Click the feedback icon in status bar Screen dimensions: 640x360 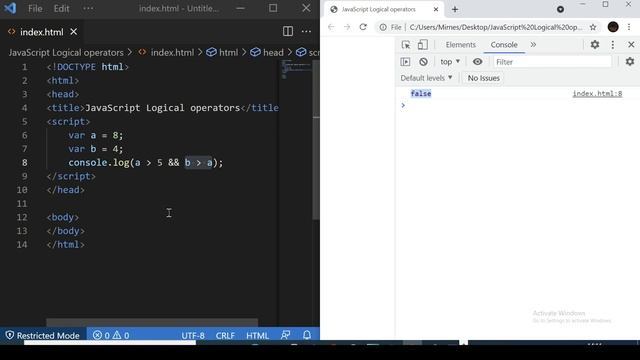click(286, 335)
